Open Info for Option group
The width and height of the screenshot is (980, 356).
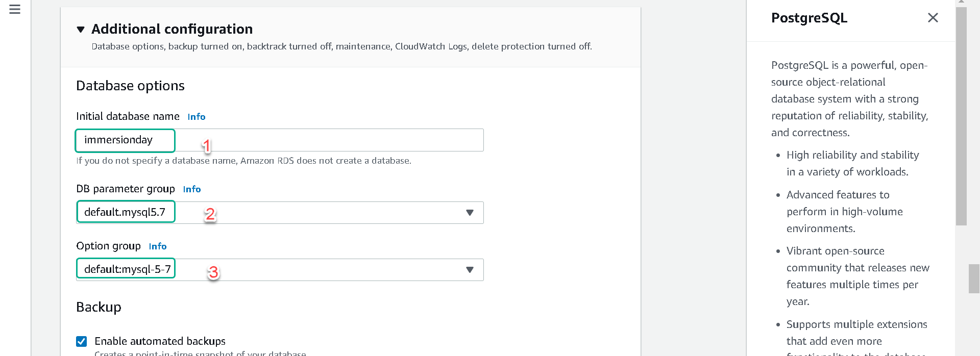coord(158,246)
